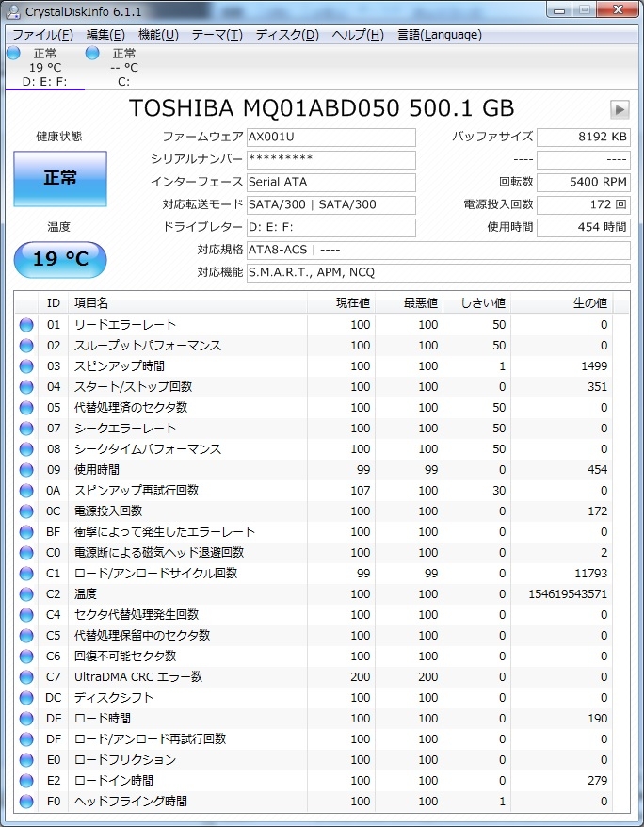Image resolution: width=644 pixels, height=827 pixels.
Task: Click the status orb for row 08 シークタイムパフォーマンス
Action: [26, 449]
